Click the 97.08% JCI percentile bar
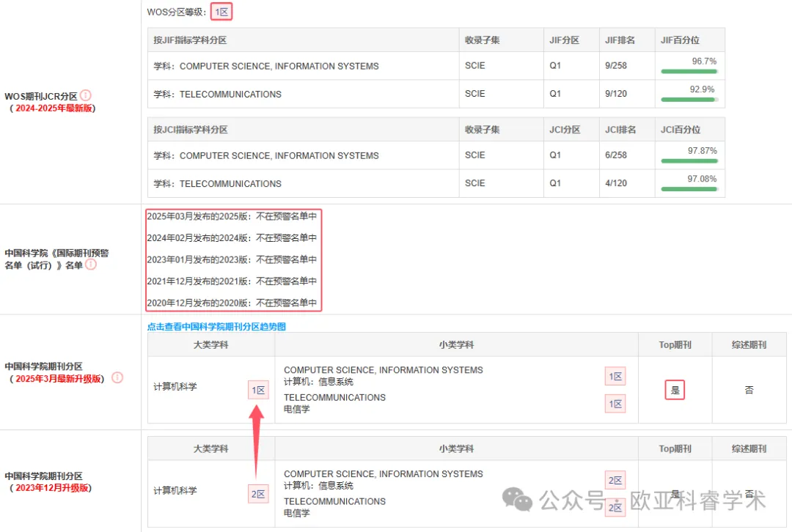Viewport: 792px width, 532px height. pos(689,188)
